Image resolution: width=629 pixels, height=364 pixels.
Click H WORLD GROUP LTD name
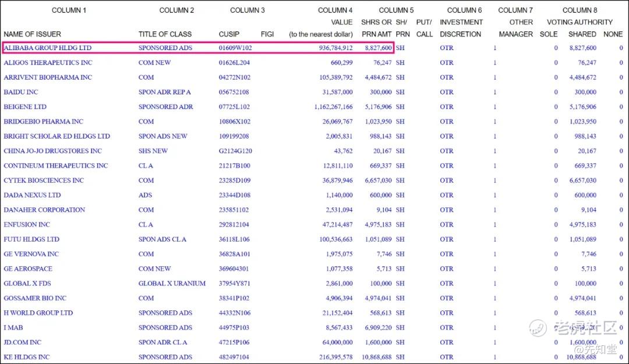point(38,313)
